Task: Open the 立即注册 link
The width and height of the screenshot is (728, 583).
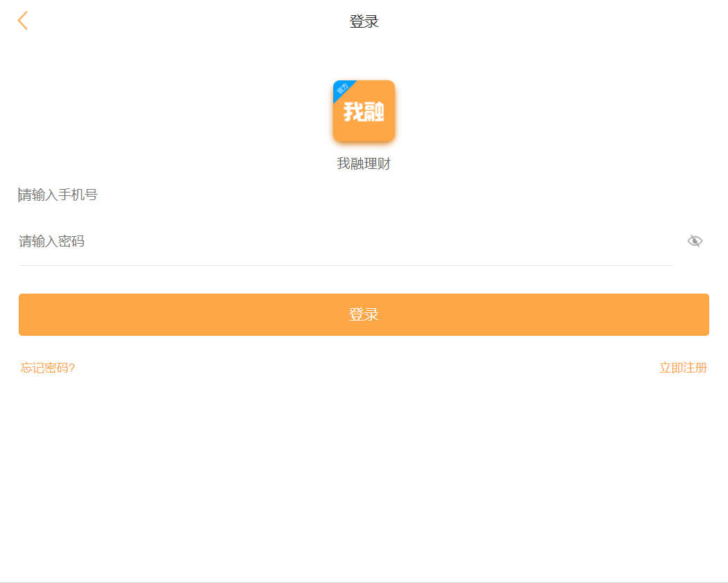Action: pyautogui.click(x=683, y=368)
